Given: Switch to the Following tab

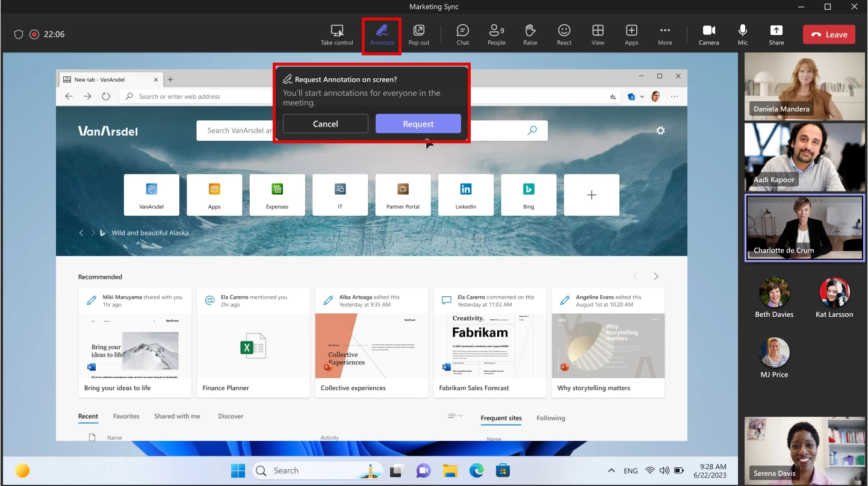Looking at the screenshot, I should [551, 418].
